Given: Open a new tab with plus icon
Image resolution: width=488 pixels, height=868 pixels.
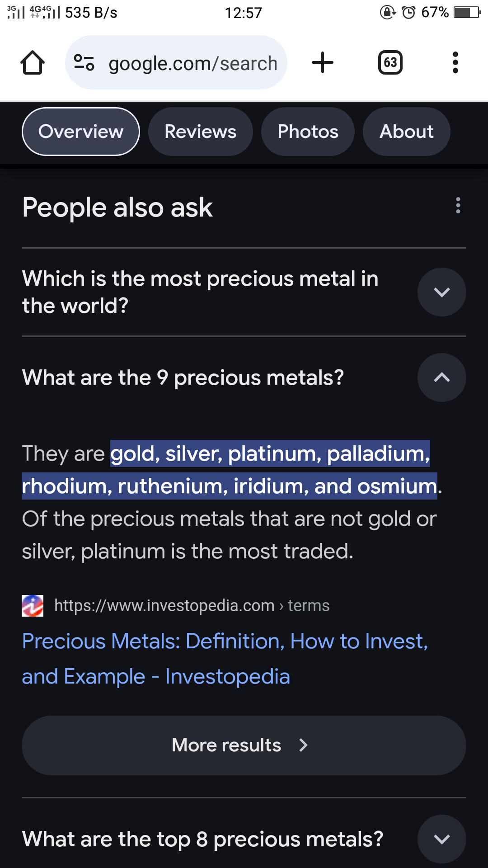Looking at the screenshot, I should coord(323,62).
